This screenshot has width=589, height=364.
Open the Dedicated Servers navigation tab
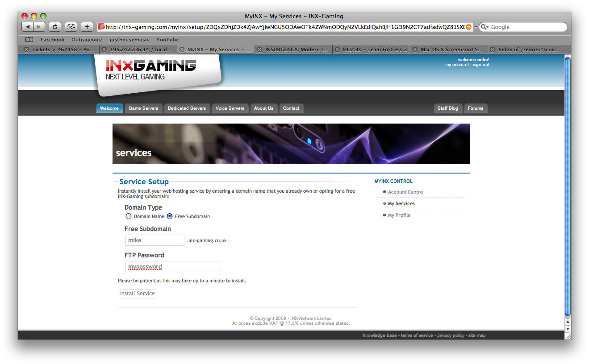pyautogui.click(x=187, y=108)
